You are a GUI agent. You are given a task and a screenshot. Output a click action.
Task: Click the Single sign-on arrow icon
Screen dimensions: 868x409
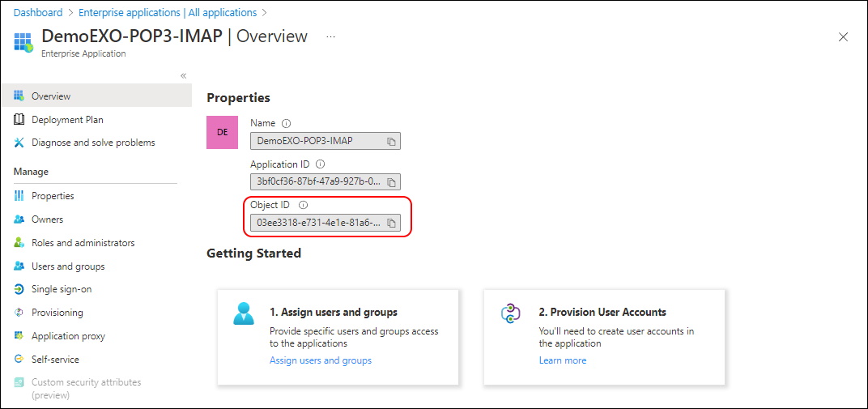[x=19, y=289]
